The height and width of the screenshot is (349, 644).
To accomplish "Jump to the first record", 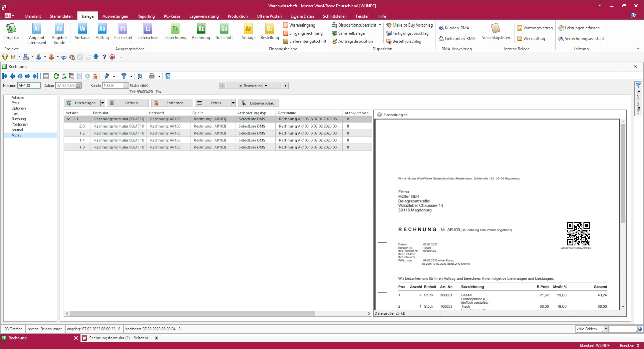I will coord(5,76).
